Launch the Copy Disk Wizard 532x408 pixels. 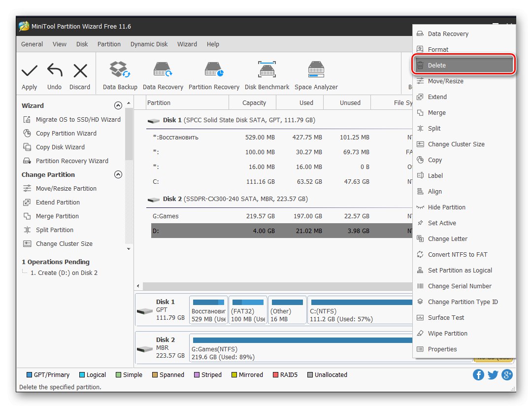point(54,147)
